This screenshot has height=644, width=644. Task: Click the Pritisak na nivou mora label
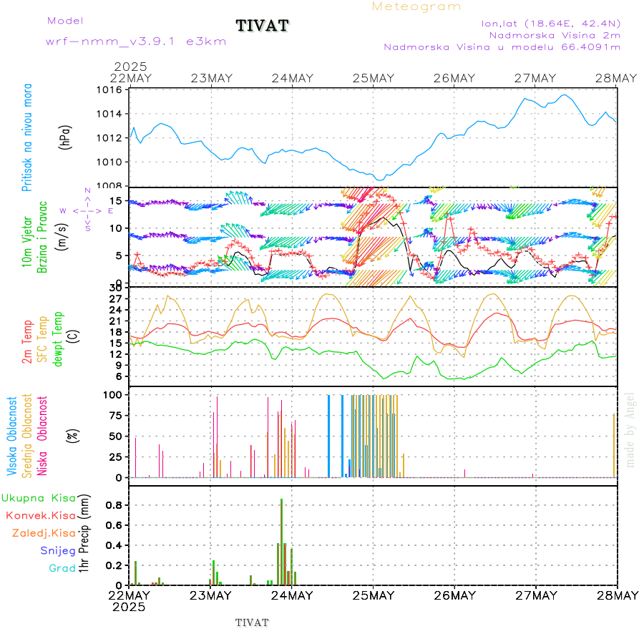pyautogui.click(x=27, y=137)
